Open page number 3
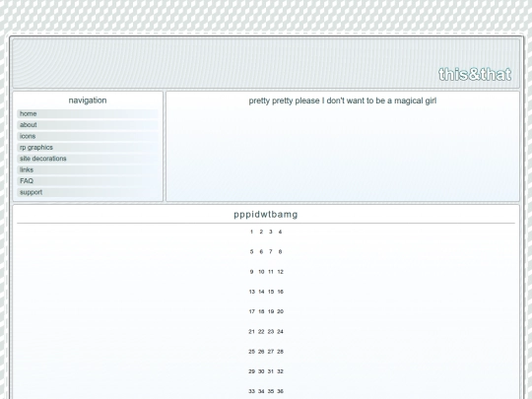 pos(270,232)
